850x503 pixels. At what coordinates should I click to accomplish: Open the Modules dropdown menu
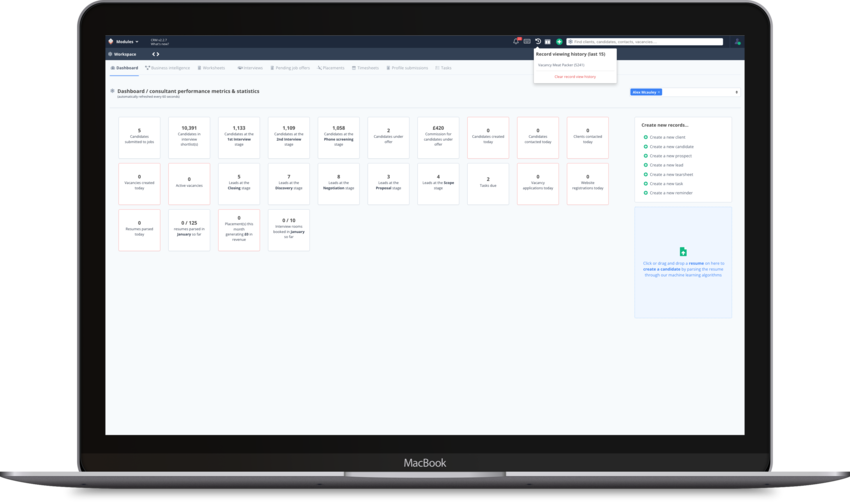pos(127,41)
